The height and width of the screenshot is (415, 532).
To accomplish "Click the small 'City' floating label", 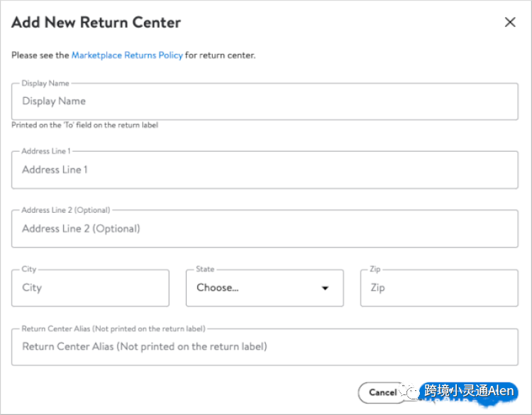I will click(x=29, y=270).
